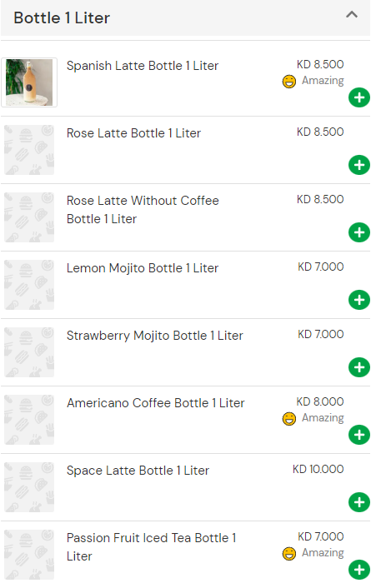Add Americano Coffee Bottle 1 Liter with plus
Screen dimensions: 371x588
click(359, 435)
